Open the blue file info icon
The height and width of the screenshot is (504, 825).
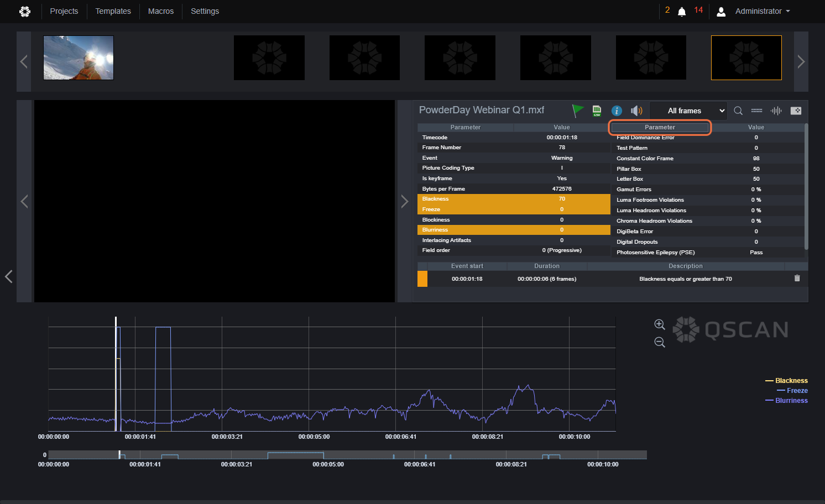point(617,111)
